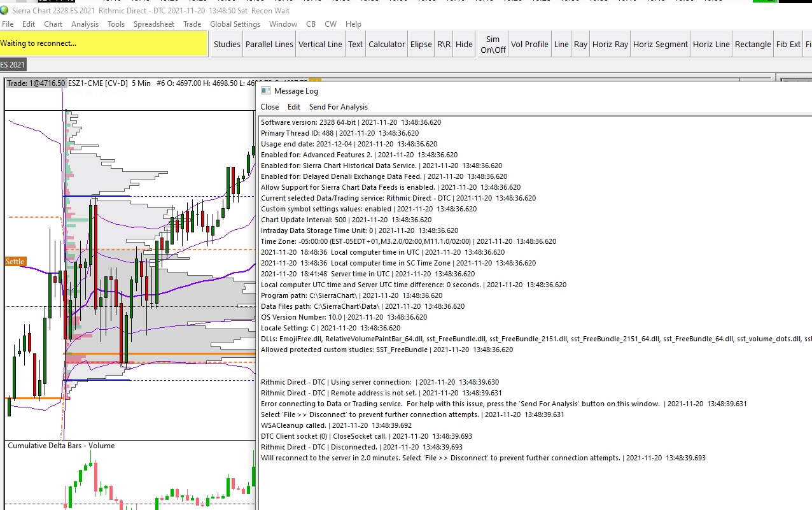Click the 'Time Zone: -05:00:00' log line

tap(409, 241)
